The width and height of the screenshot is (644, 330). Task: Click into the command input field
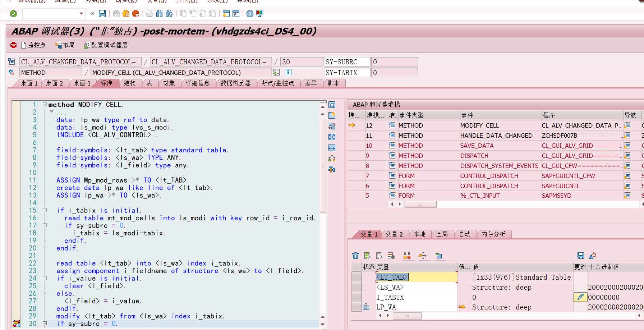coord(50,14)
